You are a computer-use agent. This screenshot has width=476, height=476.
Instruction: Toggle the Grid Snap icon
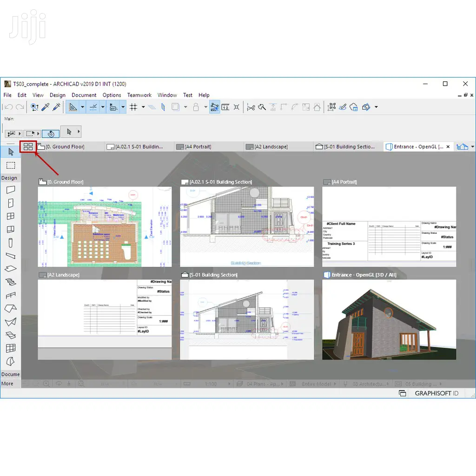click(133, 107)
